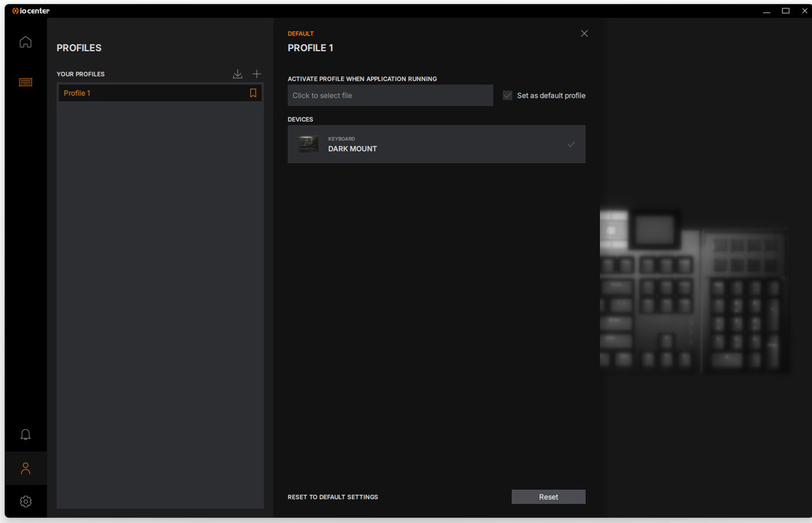Select Profile 1 in Your Profiles list
812x523 pixels.
148,93
